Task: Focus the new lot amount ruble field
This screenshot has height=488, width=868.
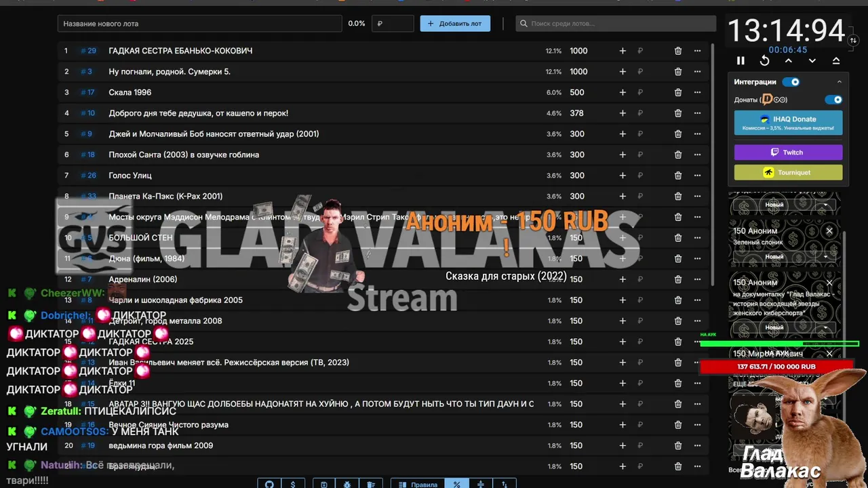Action: (x=393, y=24)
